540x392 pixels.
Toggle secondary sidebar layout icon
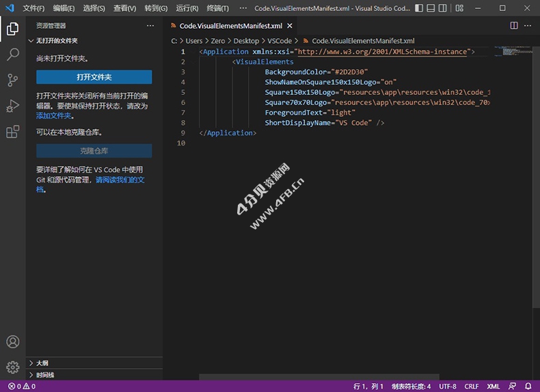point(442,8)
